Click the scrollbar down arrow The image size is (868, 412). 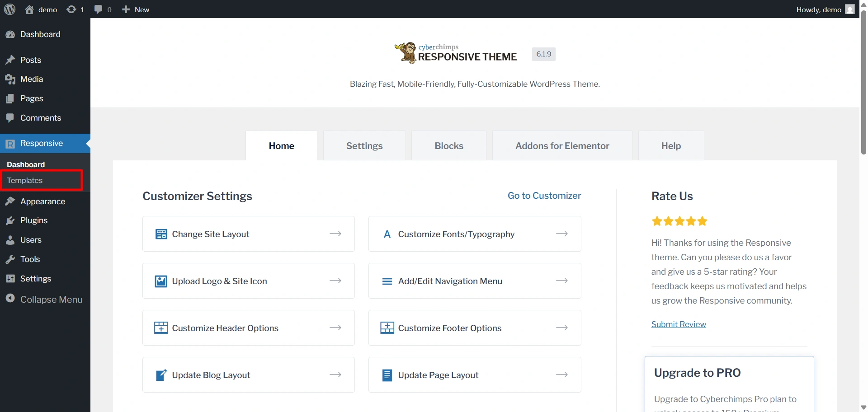[863, 407]
